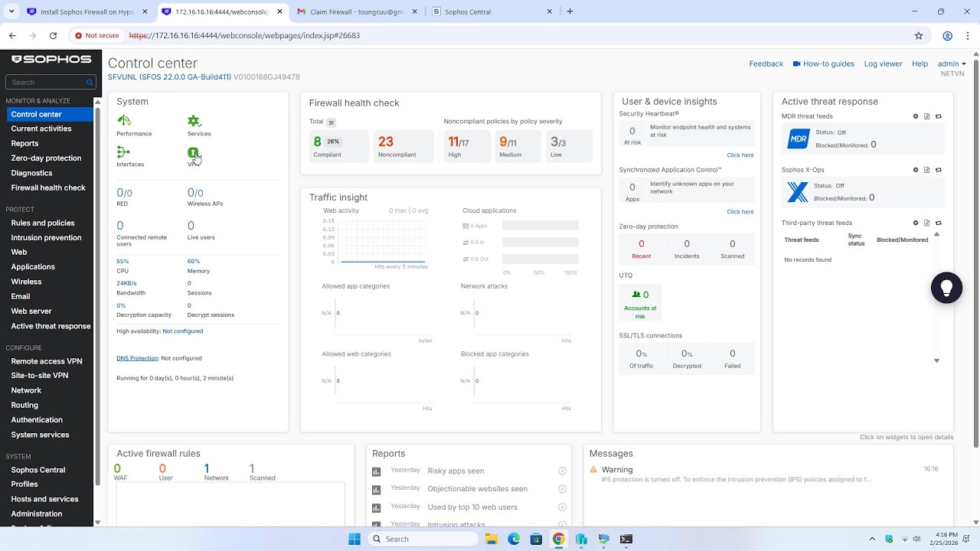Open MDR threat feeds report icon

click(927, 116)
